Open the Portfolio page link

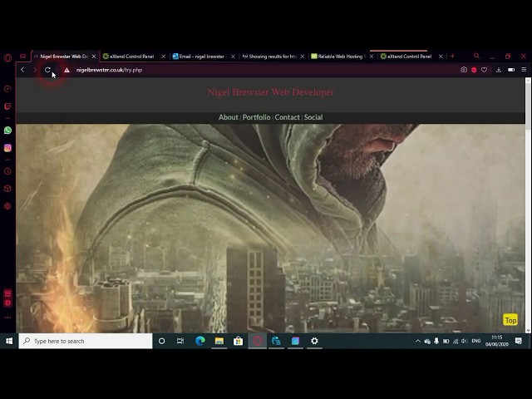257,117
